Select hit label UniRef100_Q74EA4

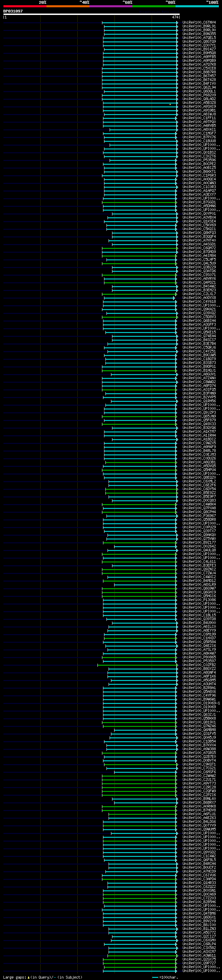[199, 336]
